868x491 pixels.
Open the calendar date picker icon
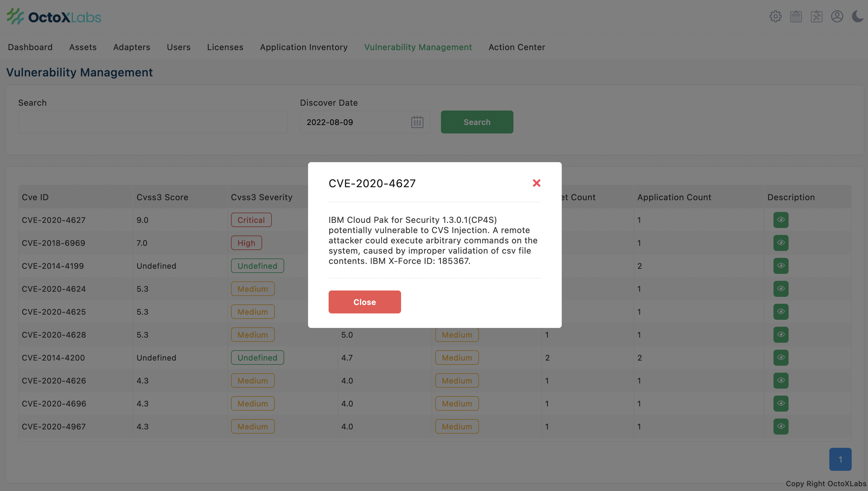pos(417,122)
